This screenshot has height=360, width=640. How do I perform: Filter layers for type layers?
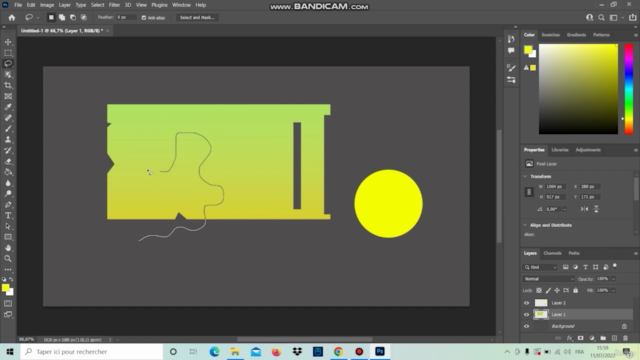tap(585, 267)
